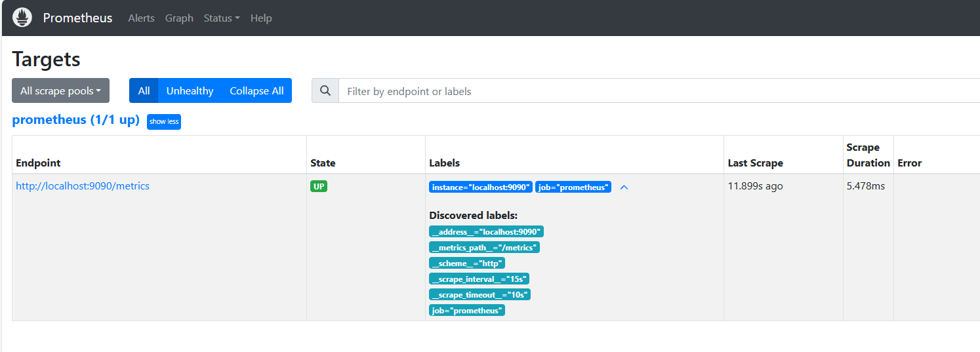This screenshot has height=352, width=980.
Task: Show only Unhealthy targets
Action: (190, 91)
